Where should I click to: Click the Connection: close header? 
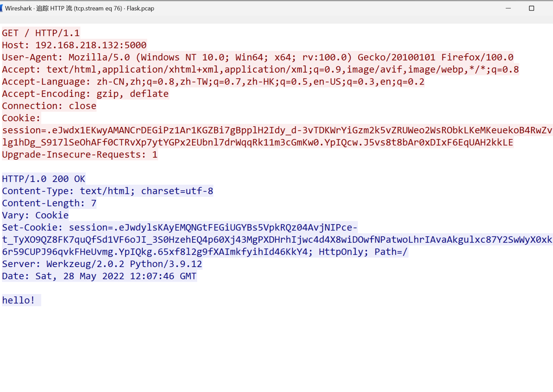pos(49,106)
